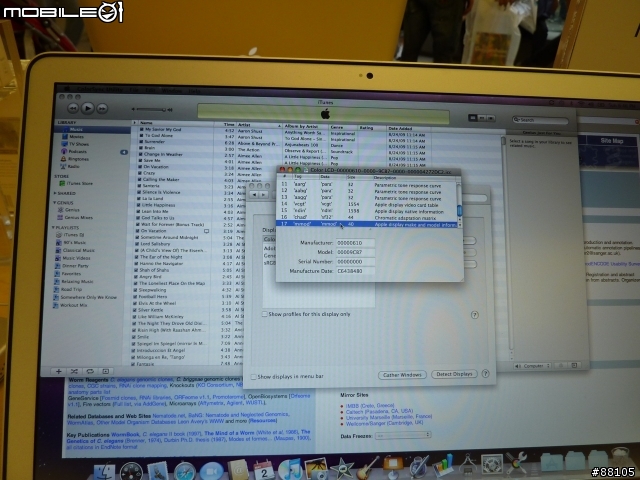Click help button beside 'Show profiles' checkbox

pos(474,315)
